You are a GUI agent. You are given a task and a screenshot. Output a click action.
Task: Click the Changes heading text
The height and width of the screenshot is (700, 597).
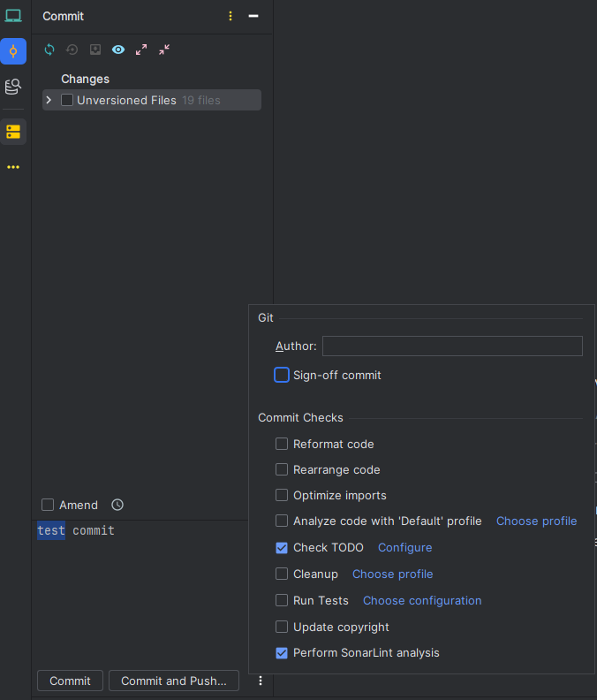(85, 79)
